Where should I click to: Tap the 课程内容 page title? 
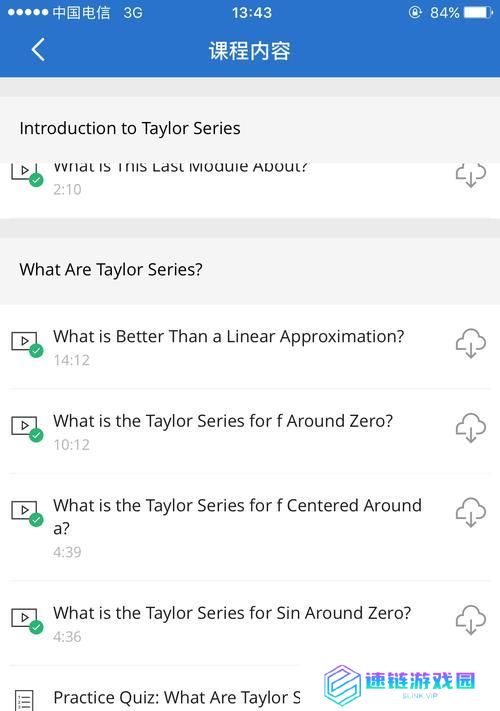click(x=250, y=50)
